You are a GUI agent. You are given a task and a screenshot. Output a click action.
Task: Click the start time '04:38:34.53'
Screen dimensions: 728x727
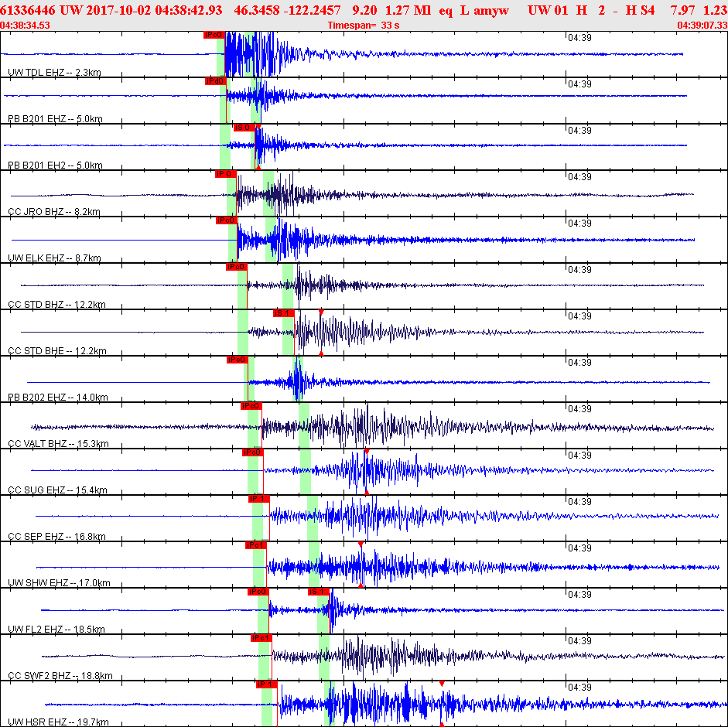click(25, 26)
